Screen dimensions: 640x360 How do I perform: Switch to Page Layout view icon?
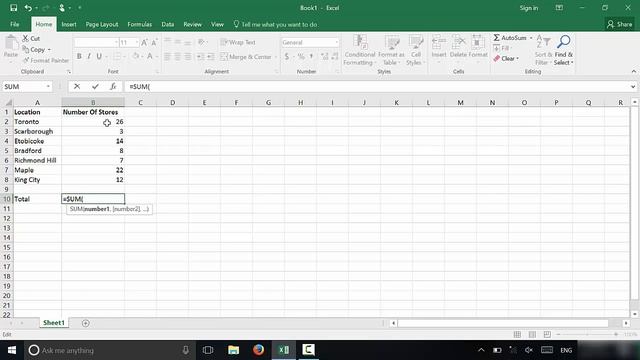click(x=532, y=334)
